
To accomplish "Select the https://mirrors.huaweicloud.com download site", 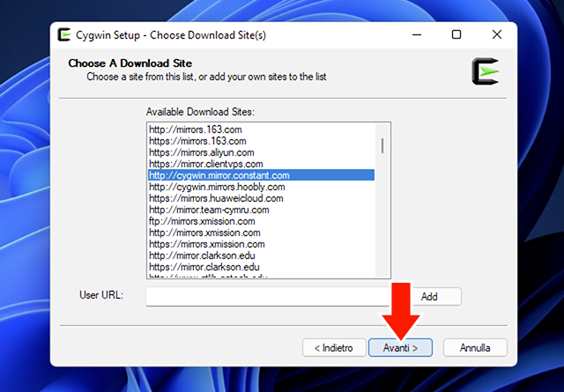I will click(216, 198).
